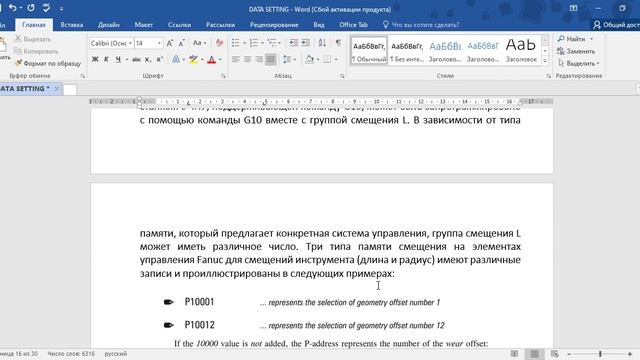Toggle Underline (Ч) formatting
This screenshot has height=360, width=640.
[x=118, y=60]
